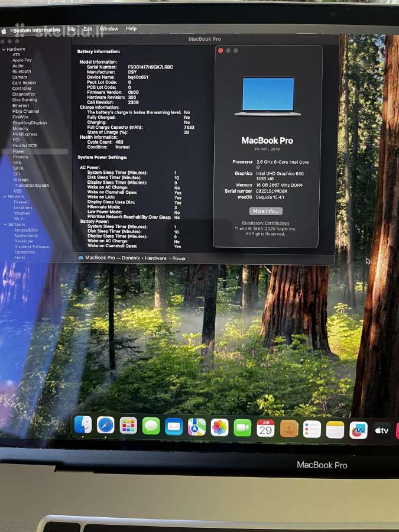Select Parallel SCSI in sidebar
This screenshot has height=532, width=399.
click(x=25, y=145)
